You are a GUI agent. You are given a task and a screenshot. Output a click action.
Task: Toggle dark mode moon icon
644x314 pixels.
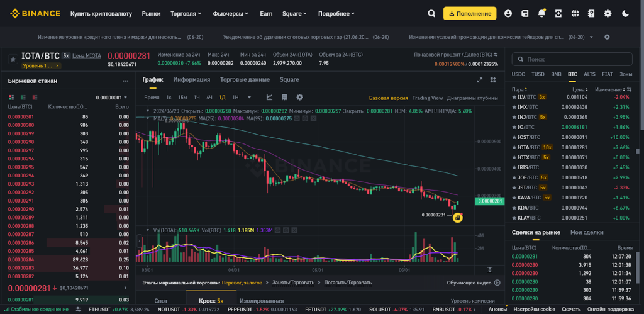[625, 13]
